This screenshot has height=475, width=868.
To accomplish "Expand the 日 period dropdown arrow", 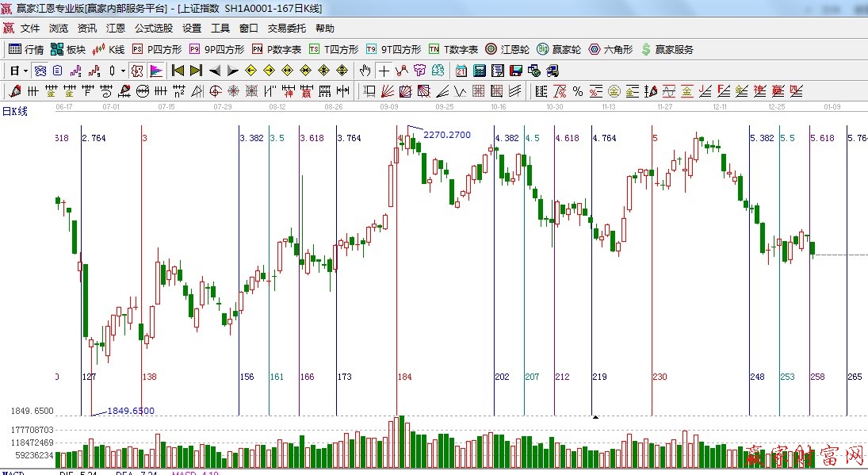I will (25, 71).
